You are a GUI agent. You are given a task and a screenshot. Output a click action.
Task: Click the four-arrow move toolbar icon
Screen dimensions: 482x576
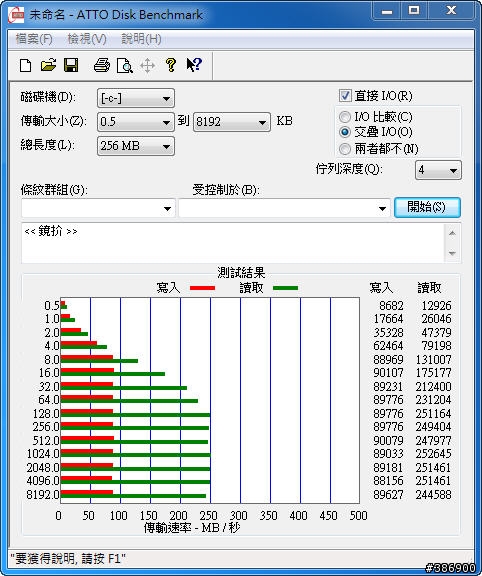(147, 66)
